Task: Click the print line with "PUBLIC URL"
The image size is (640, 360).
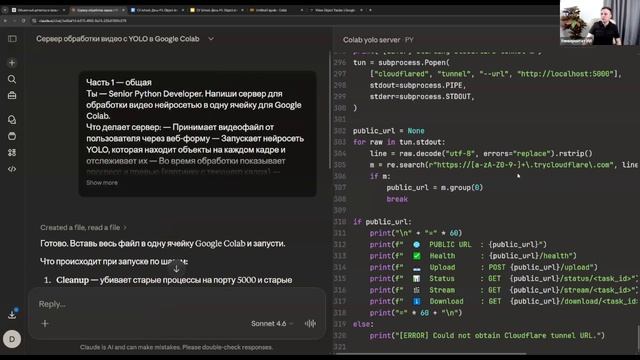Action: click(458, 244)
